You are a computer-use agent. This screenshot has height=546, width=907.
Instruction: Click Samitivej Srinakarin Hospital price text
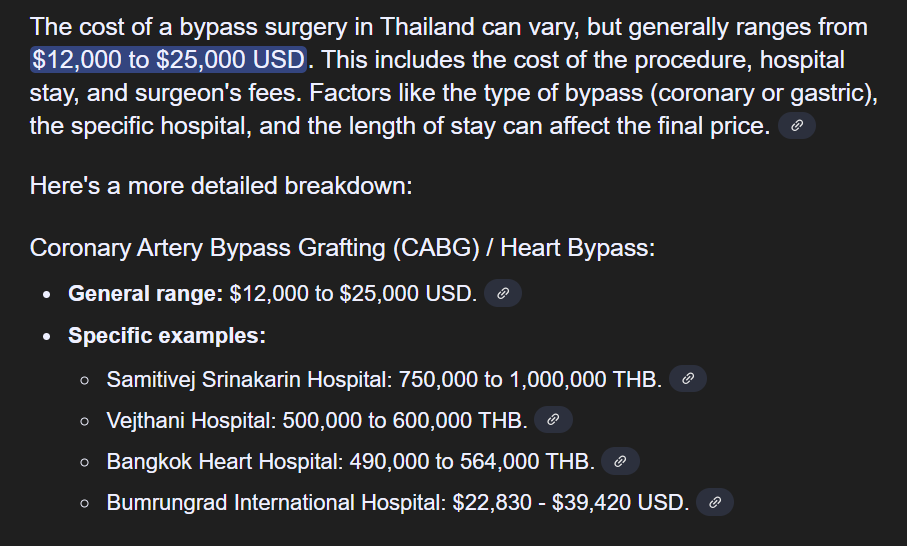coord(384,379)
